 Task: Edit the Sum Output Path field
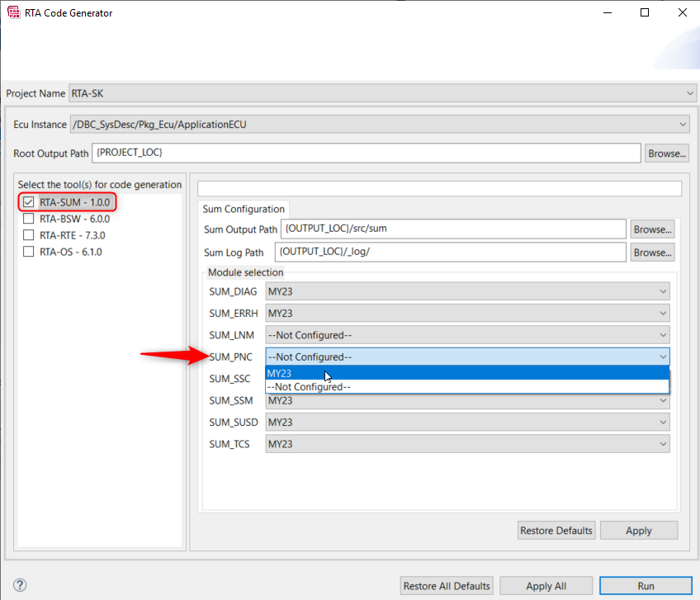point(453,229)
